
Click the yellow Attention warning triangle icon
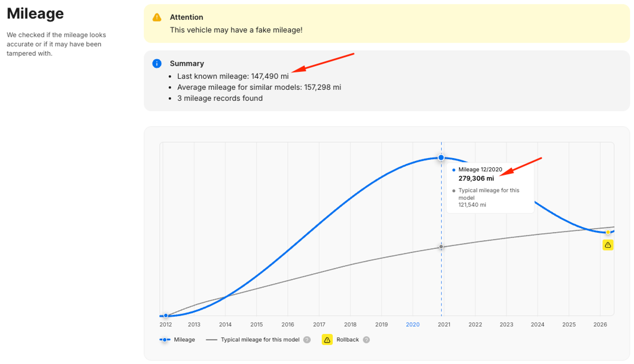coord(157,17)
